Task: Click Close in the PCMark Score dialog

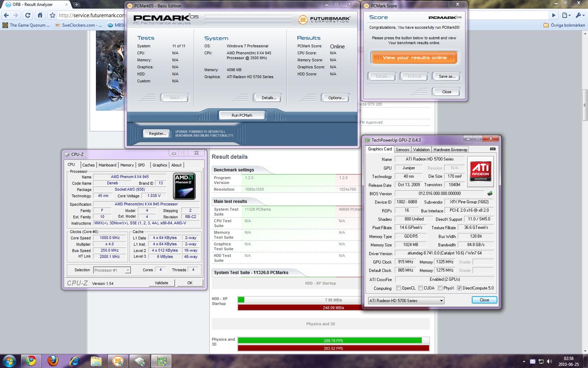Action: pos(447,92)
